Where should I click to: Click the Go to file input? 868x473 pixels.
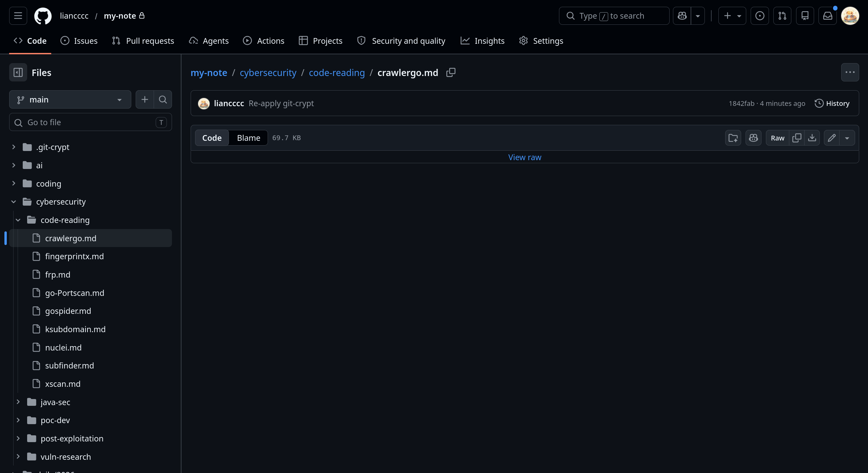click(91, 122)
